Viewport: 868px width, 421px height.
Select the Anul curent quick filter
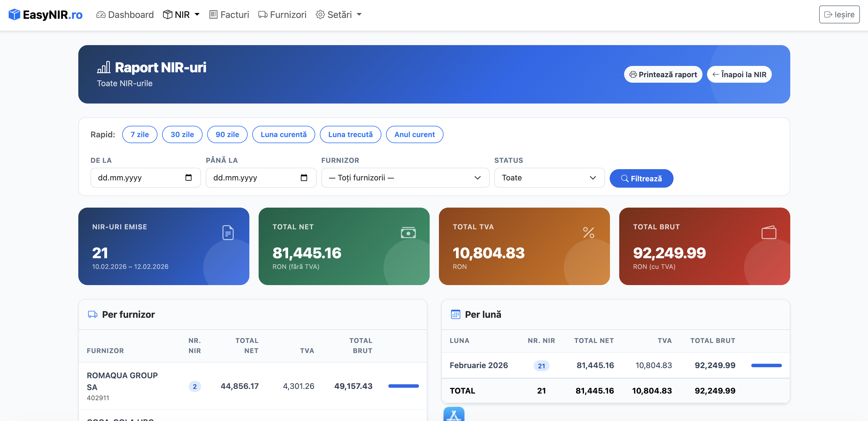coord(414,134)
